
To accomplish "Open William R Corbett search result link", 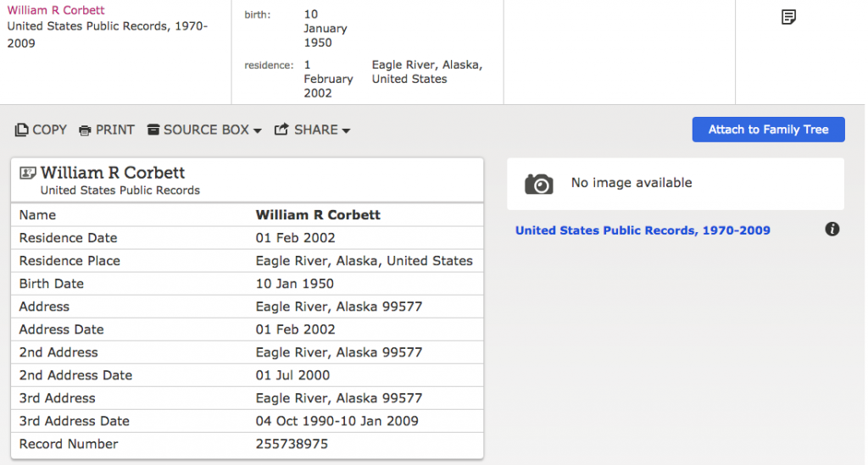I will (56, 10).
